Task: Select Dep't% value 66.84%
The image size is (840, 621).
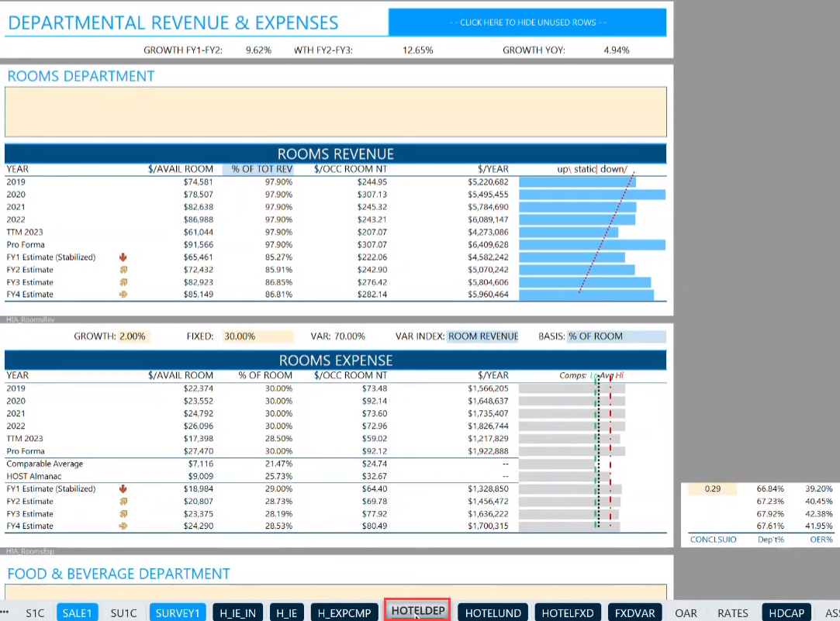Action: pos(770,488)
